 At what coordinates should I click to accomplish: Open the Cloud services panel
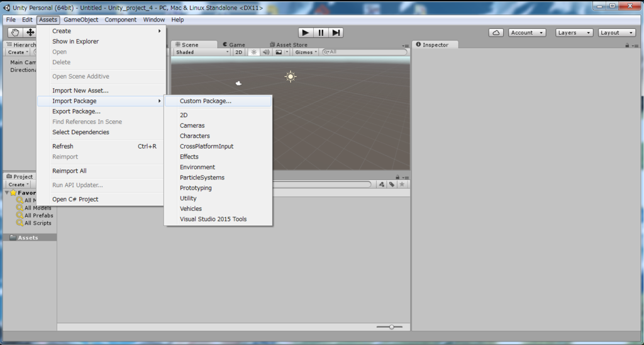[496, 33]
